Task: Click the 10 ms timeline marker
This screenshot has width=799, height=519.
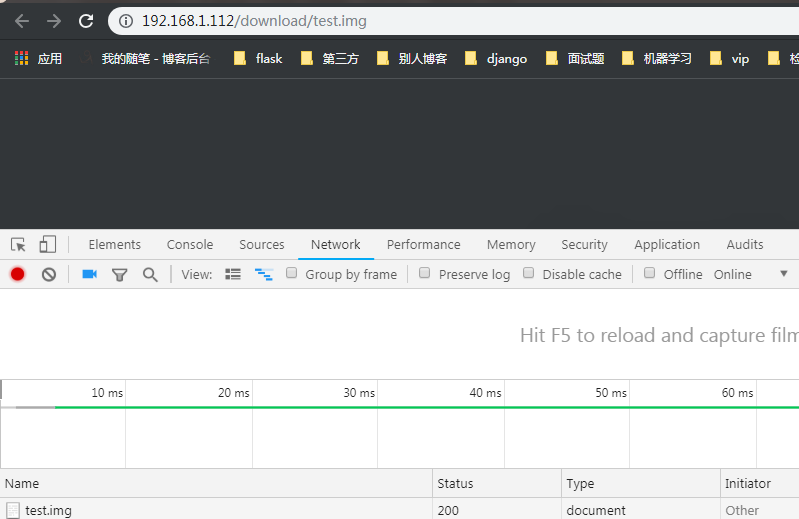Action: pos(107,393)
